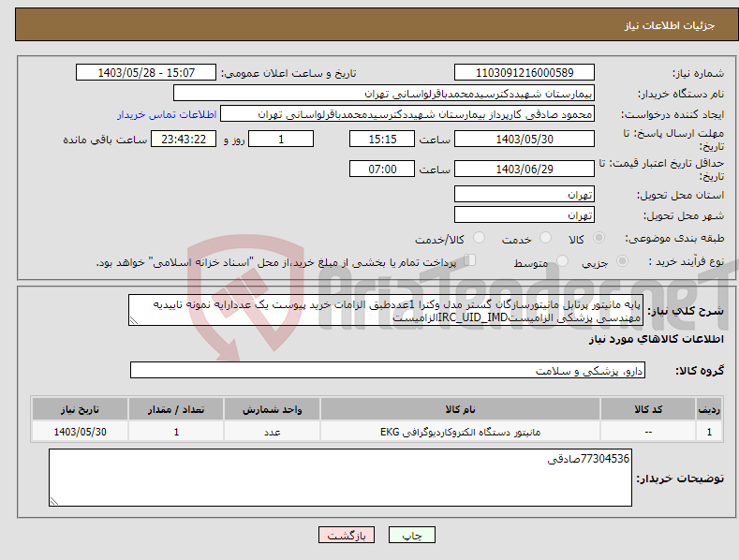Click the need date cell 1403/05/30 in table
Image resolution: width=739 pixels, height=560 pixels.
point(80,432)
